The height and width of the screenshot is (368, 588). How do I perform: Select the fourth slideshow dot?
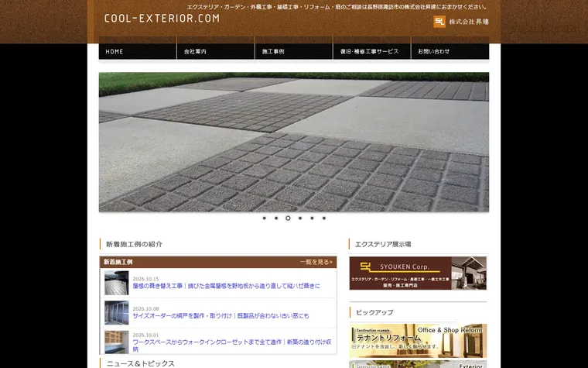pyautogui.click(x=300, y=218)
